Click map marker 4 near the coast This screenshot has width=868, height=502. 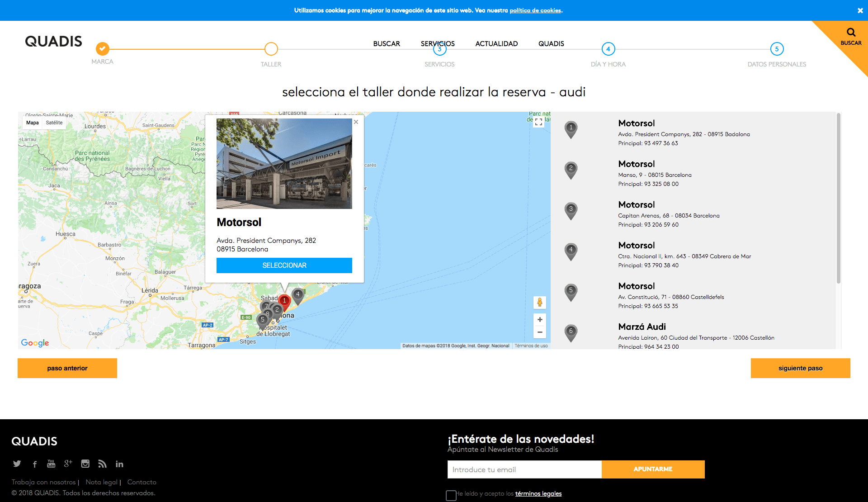[298, 295]
